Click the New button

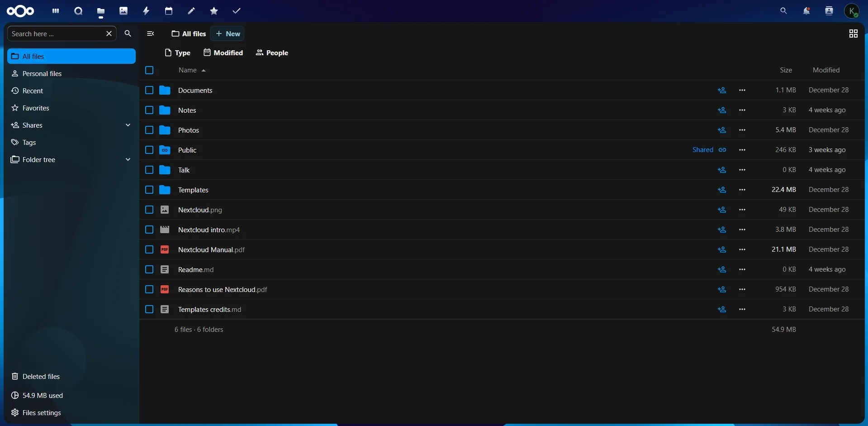[x=228, y=34]
